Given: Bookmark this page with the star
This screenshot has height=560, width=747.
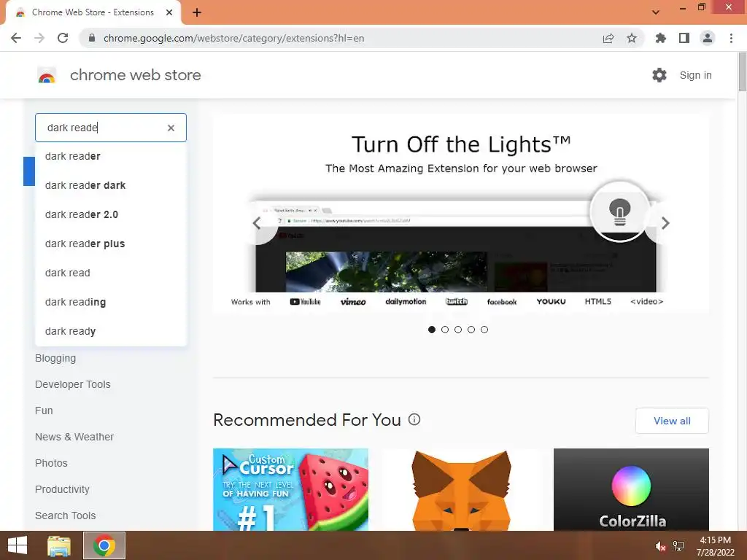Looking at the screenshot, I should click(x=632, y=38).
